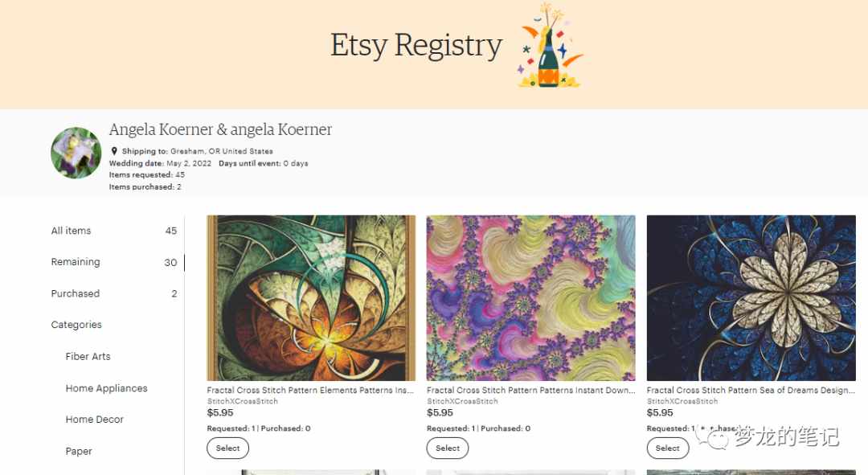Show All items in the registry
This screenshot has width=868, height=475.
coord(114,231)
